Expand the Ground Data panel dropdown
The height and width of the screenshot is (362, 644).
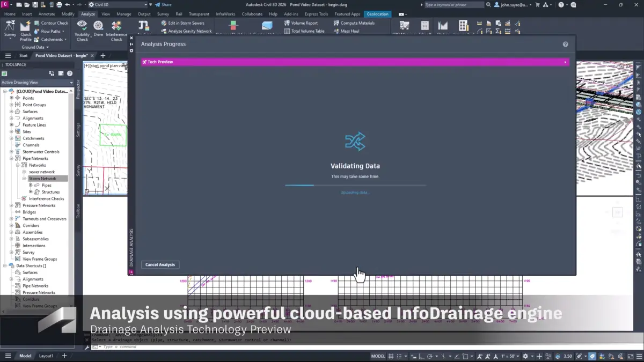pyautogui.click(x=35, y=47)
